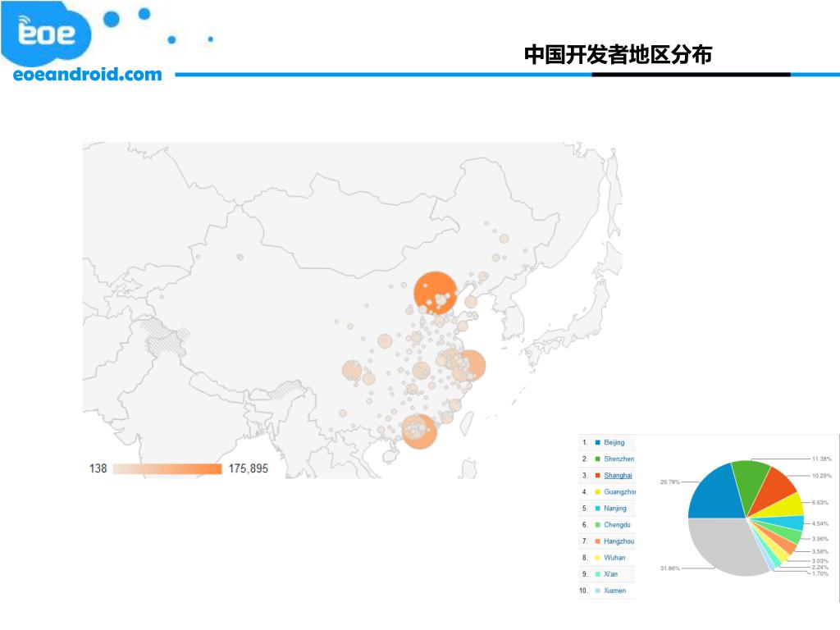The height and width of the screenshot is (630, 840).
Task: Click the eoe cloud logo
Action: (x=46, y=33)
